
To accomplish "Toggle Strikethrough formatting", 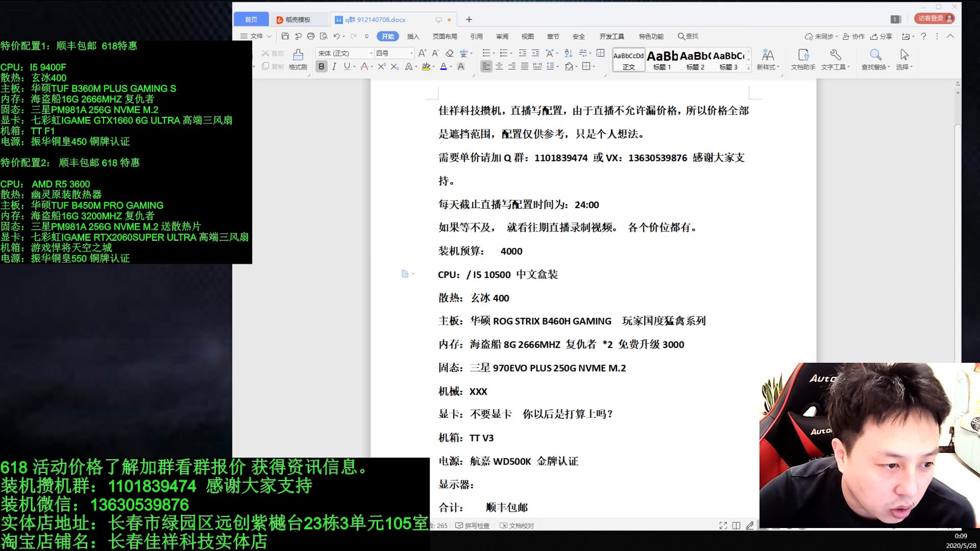I will pyautogui.click(x=364, y=66).
